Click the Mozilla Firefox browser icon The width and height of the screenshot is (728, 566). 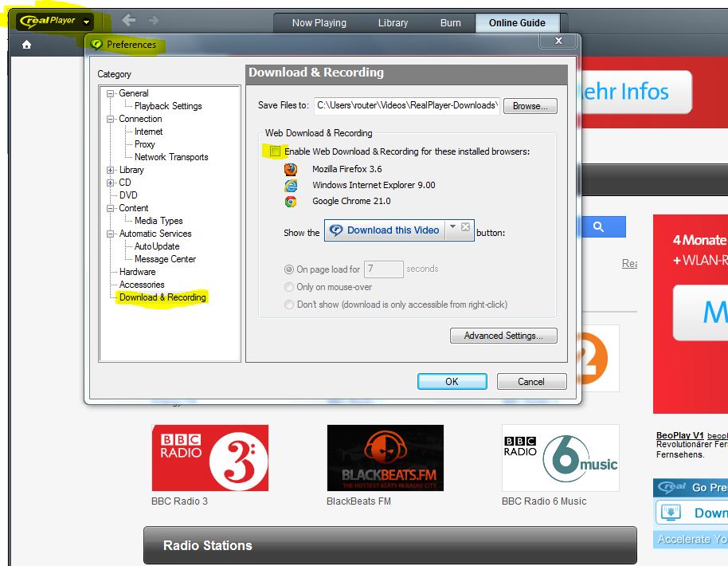[291, 169]
